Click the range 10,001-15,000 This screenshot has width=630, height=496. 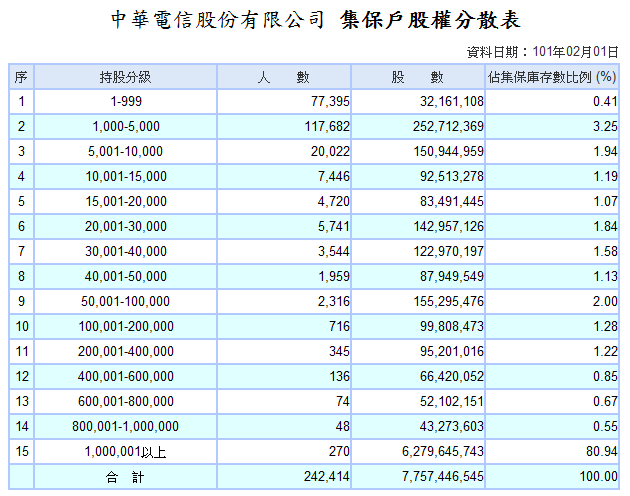tap(126, 176)
